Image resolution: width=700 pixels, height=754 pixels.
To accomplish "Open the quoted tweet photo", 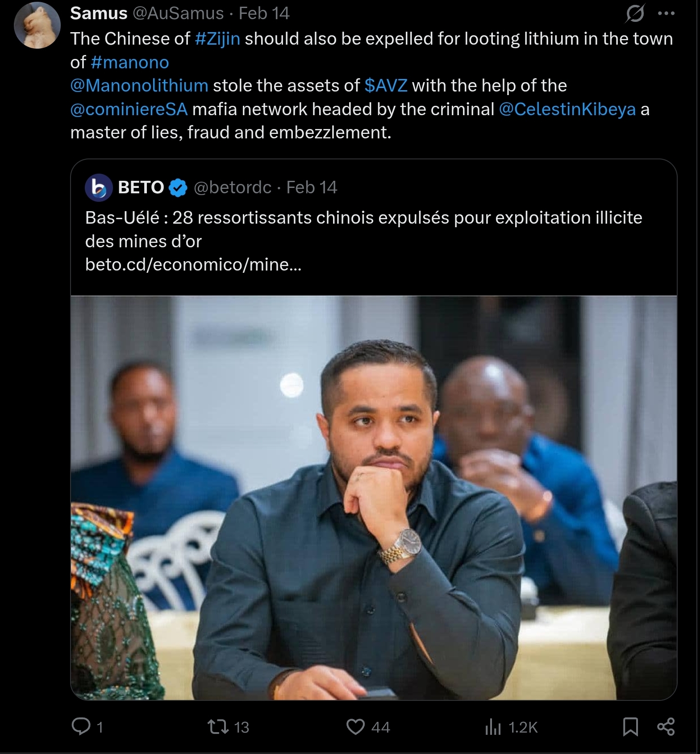I will (x=374, y=497).
